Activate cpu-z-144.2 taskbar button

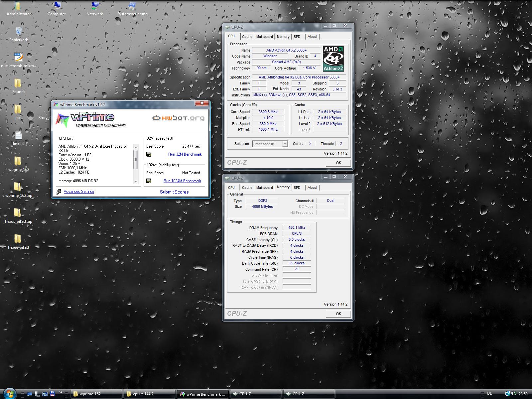[x=149, y=394]
